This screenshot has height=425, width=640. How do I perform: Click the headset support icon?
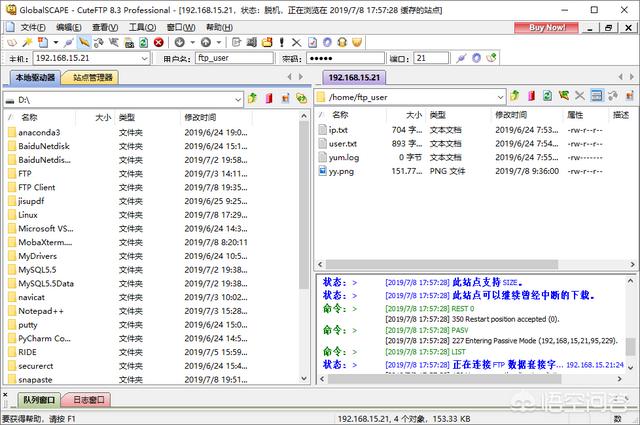click(342, 42)
